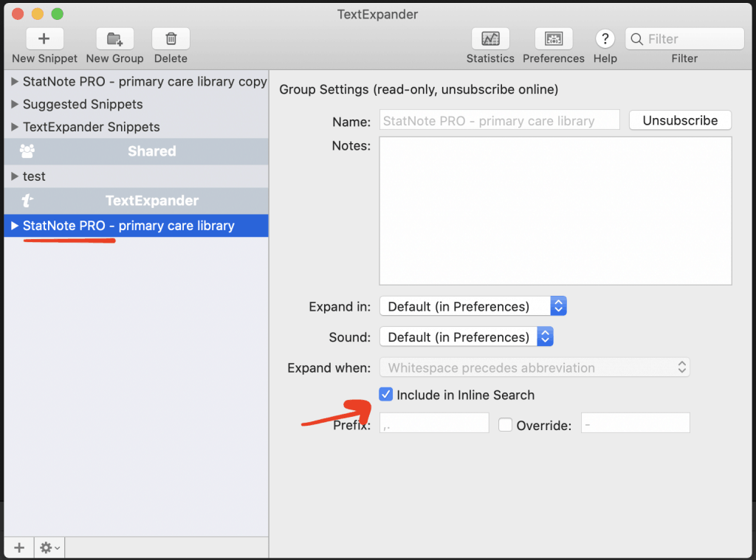Screen dimensions: 756x560
Task: Select the Suggested Snippets row label
Action: pos(83,104)
